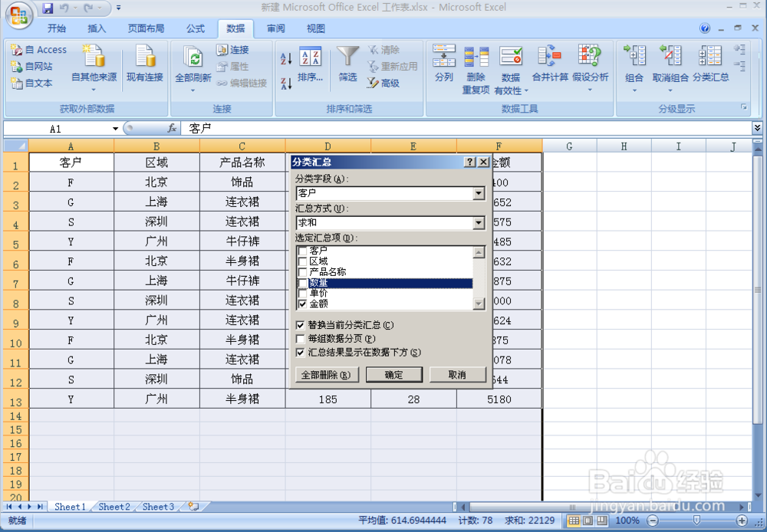The image size is (767, 532).
Task: Open the 插入 ribbon tab
Action: pyautogui.click(x=97, y=28)
